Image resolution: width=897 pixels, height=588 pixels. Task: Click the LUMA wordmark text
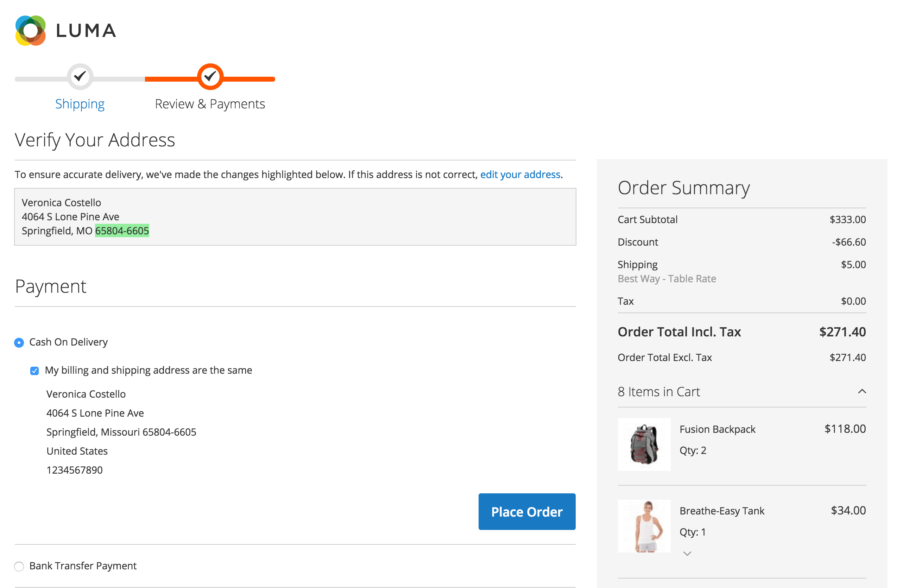tap(86, 31)
